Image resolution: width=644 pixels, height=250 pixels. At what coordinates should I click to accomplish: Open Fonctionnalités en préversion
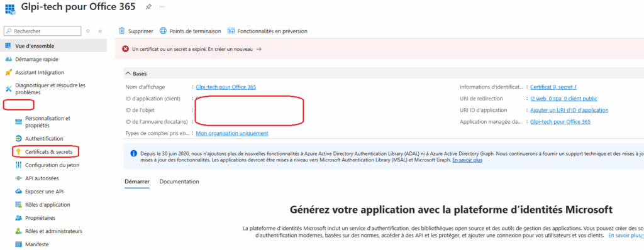tap(267, 31)
